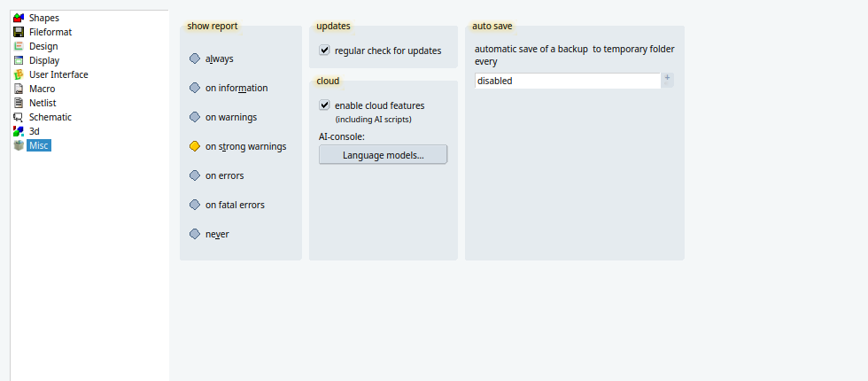868x381 pixels.
Task: Open the Display settings page
Action: [44, 60]
